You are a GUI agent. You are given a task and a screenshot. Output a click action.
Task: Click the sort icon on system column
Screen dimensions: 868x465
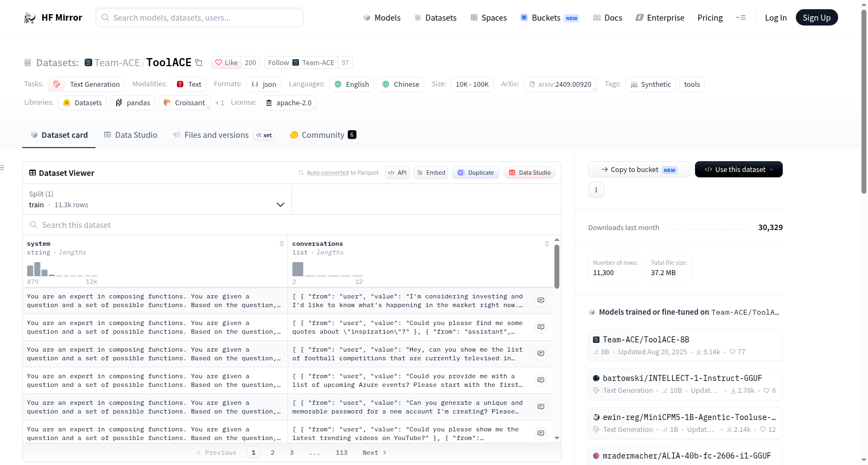tap(282, 244)
